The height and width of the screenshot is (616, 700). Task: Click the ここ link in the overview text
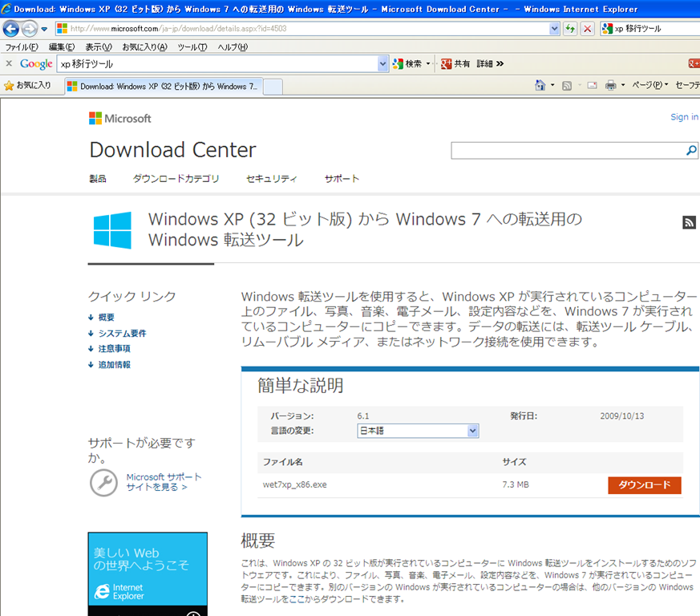[297, 598]
